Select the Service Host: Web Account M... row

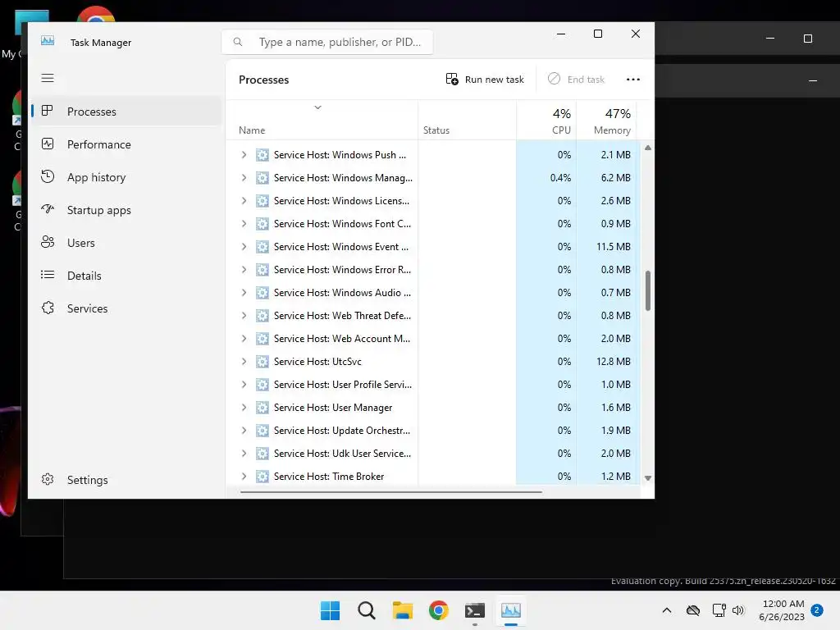tap(433, 339)
